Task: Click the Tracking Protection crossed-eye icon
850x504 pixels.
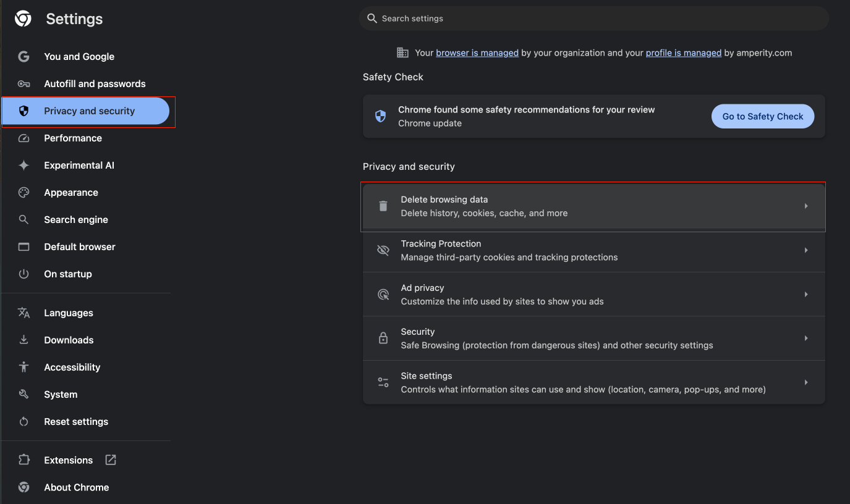Action: pyautogui.click(x=383, y=250)
